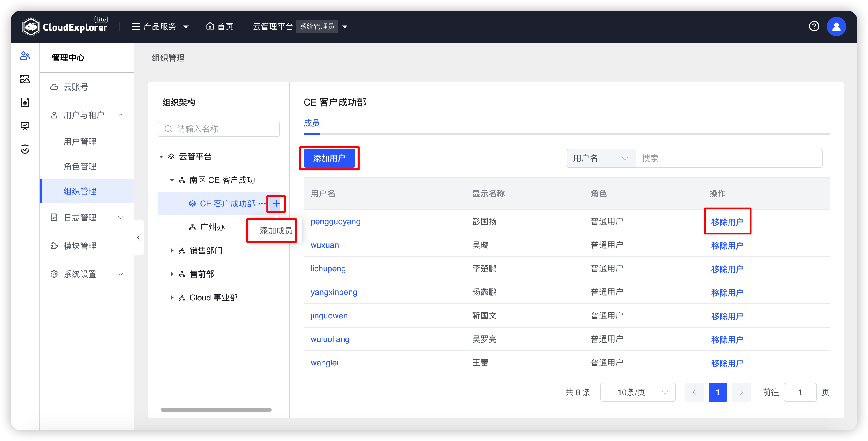Open the 产品服务 menu
Screen dimensions: 868x441
(160, 26)
